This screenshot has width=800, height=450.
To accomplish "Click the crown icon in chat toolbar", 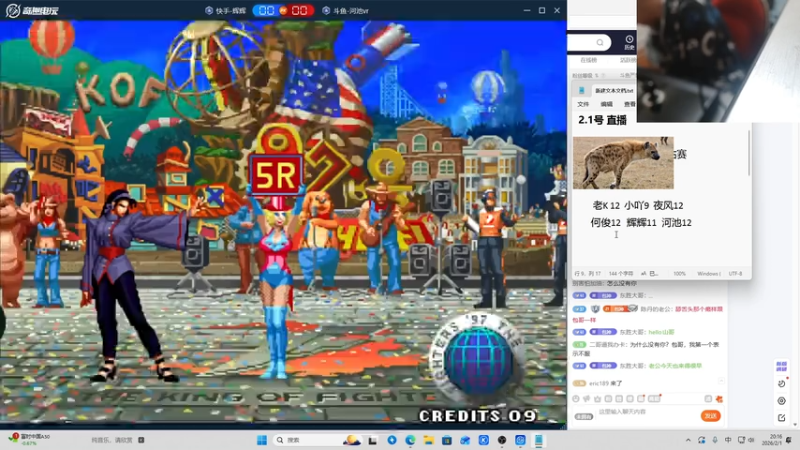I will [x=597, y=399].
